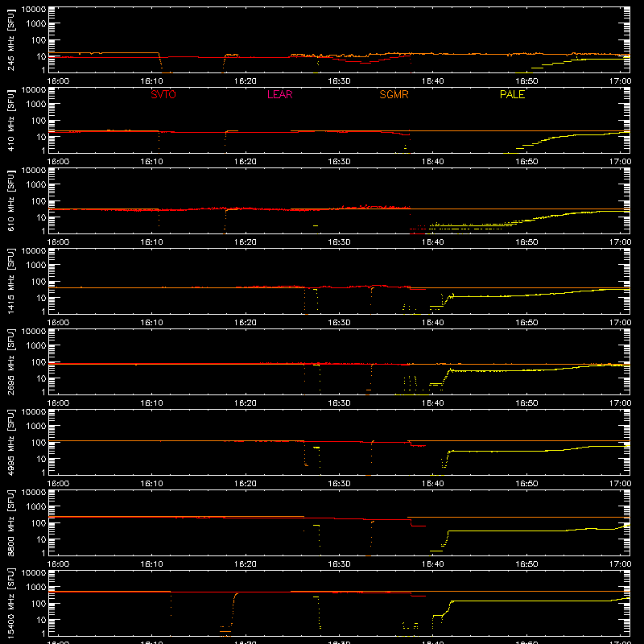The image size is (644, 644).
Task: Click the 16:30 tick under the 1415 MHz panel
Action: click(x=339, y=323)
